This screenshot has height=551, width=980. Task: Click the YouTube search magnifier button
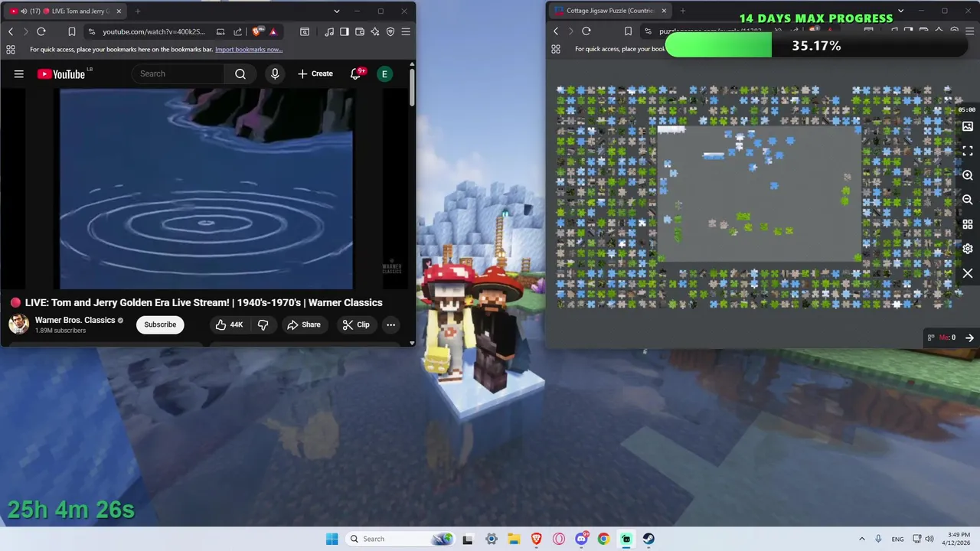pos(240,73)
